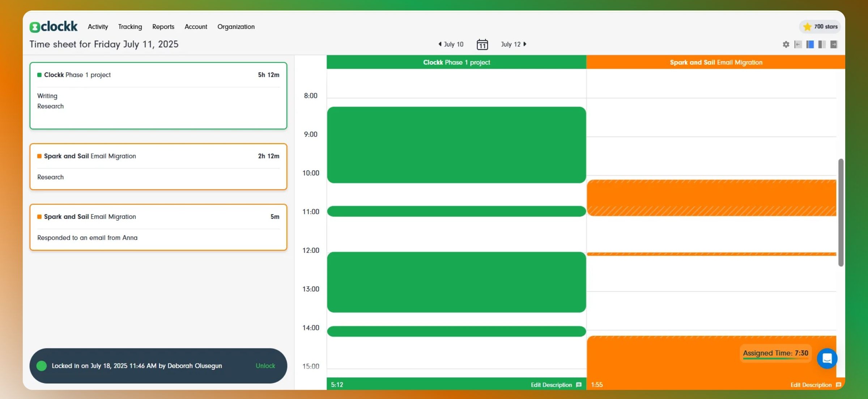The height and width of the screenshot is (399, 868).
Task: Click Spark and Sail Email Migration column header
Action: tap(716, 62)
